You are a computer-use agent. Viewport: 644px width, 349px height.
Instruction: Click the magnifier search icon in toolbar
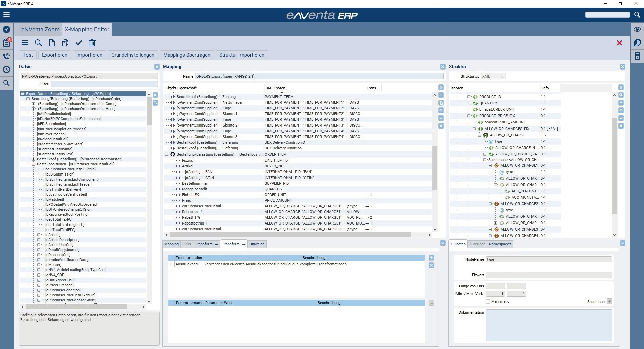click(38, 43)
